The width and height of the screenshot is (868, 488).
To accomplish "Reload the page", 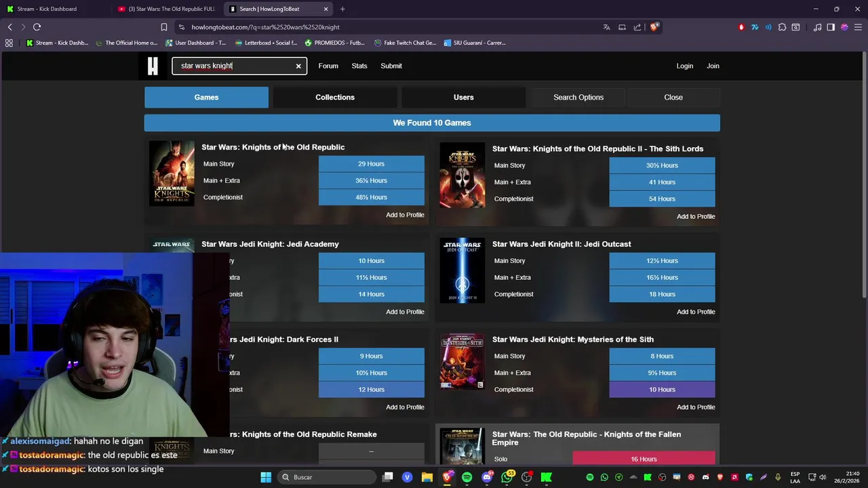I will (x=37, y=27).
